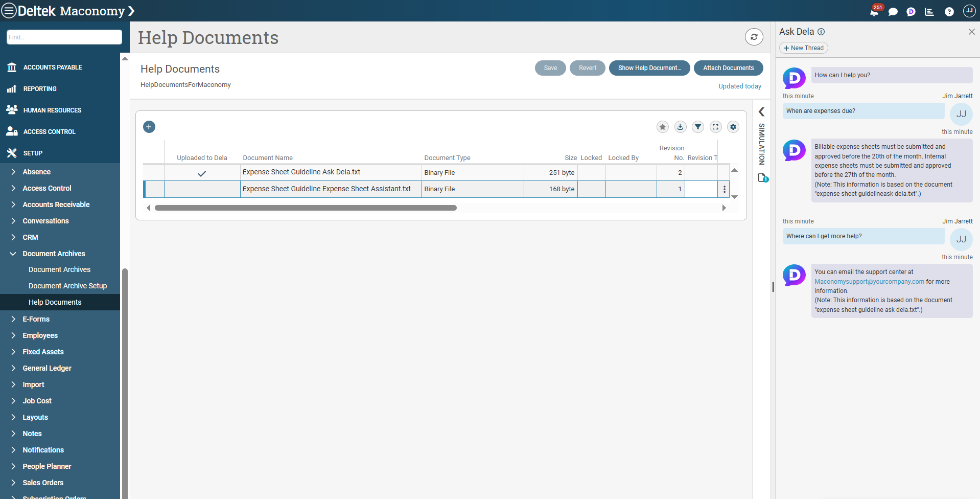The width and height of the screenshot is (980, 499).
Task: Export table data via the download icon
Action: pyautogui.click(x=680, y=127)
